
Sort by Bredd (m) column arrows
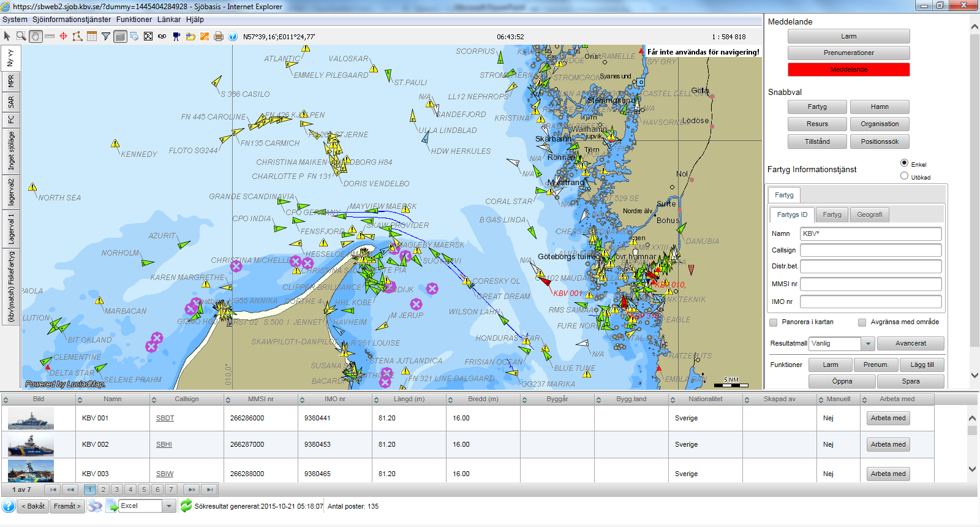450,400
